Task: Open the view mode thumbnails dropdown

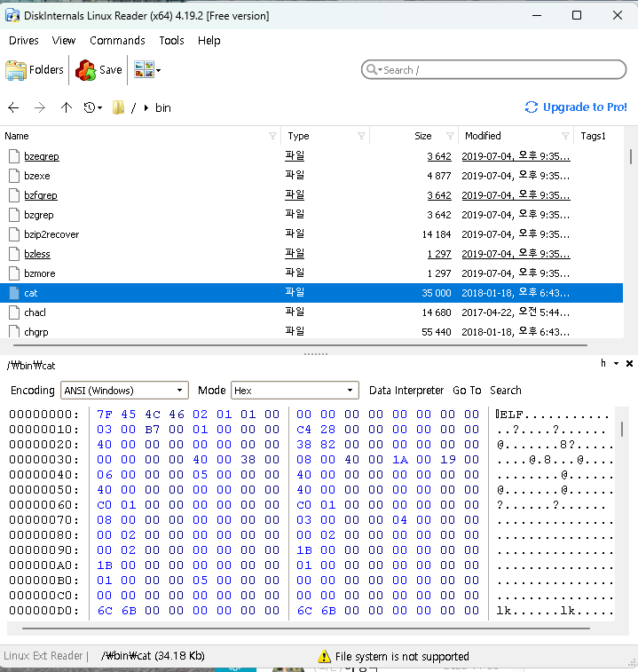Action: coord(147,70)
